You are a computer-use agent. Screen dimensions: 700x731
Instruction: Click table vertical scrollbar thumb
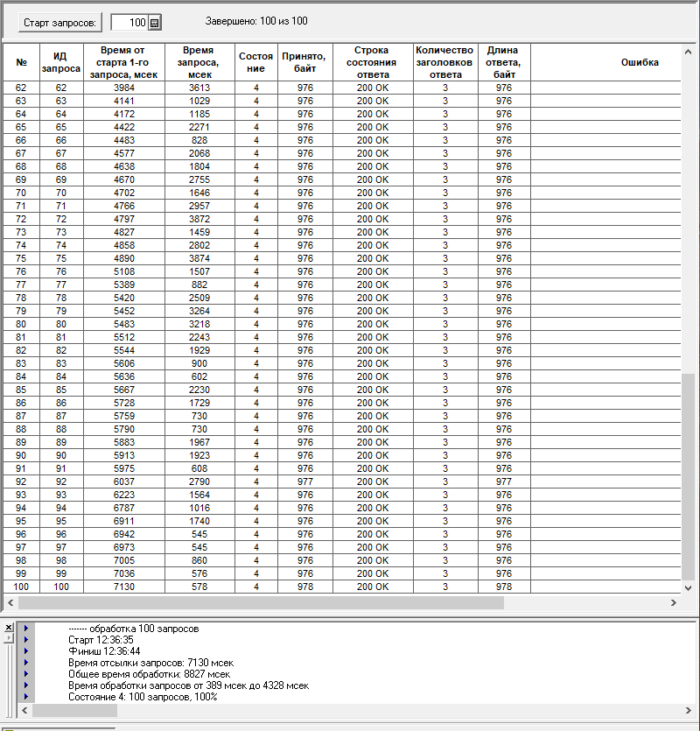[x=688, y=476]
